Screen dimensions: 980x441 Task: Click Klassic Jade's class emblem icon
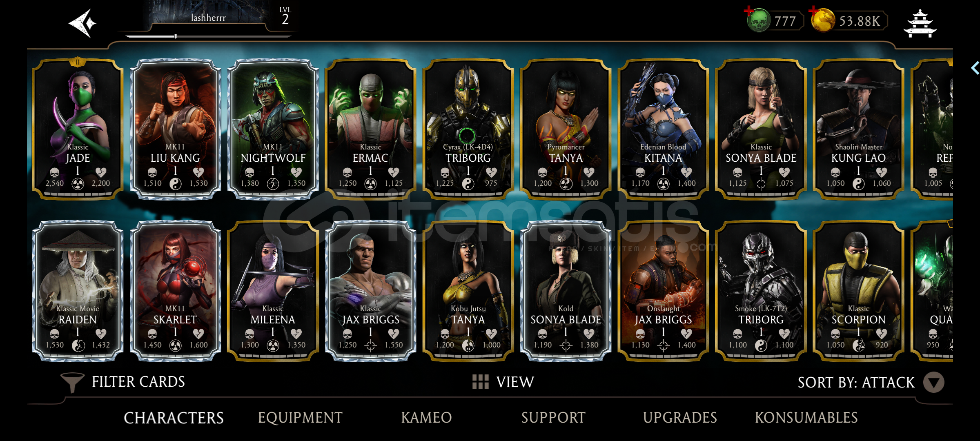pos(78,184)
